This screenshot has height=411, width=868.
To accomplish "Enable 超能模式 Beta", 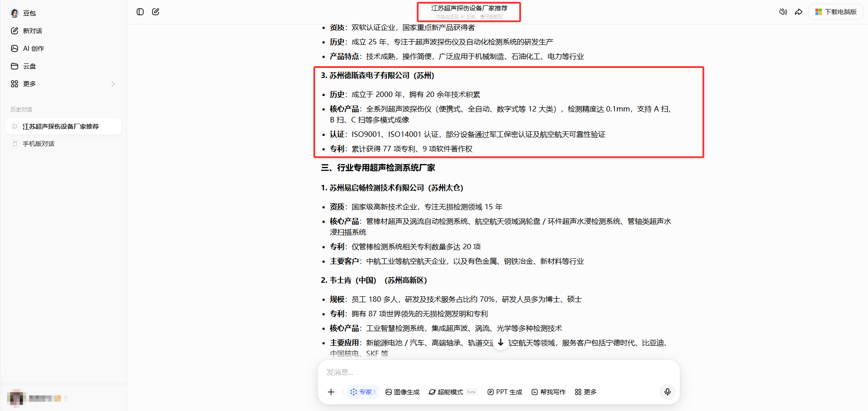I will tap(453, 392).
